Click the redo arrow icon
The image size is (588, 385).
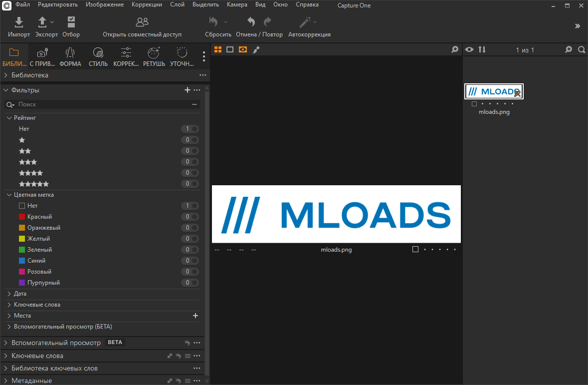(x=267, y=22)
